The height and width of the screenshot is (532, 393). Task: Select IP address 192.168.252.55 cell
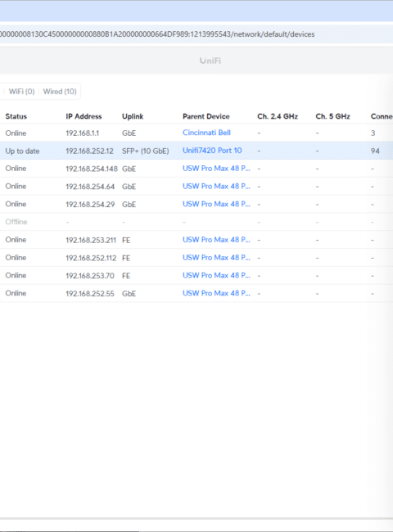(90, 294)
